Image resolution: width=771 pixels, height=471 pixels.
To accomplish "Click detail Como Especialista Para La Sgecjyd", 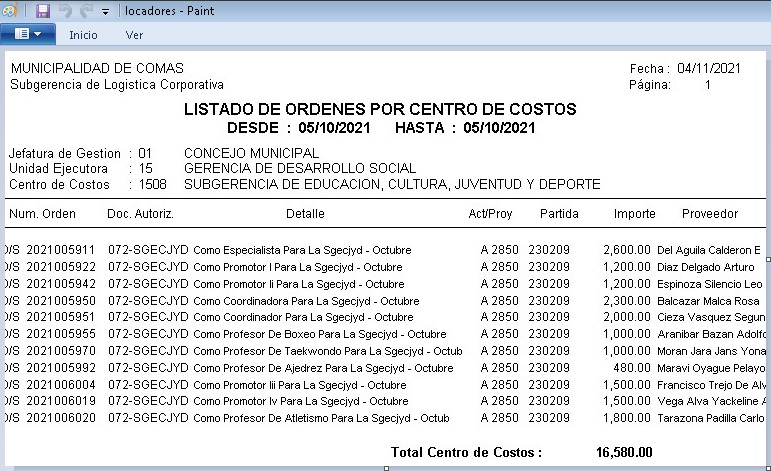I will pyautogui.click(x=302, y=250).
